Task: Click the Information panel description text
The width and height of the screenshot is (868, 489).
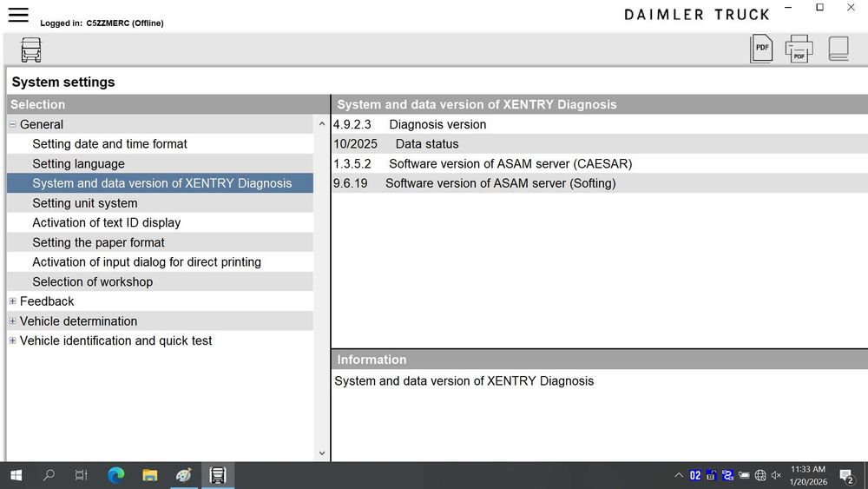Action: (x=464, y=381)
